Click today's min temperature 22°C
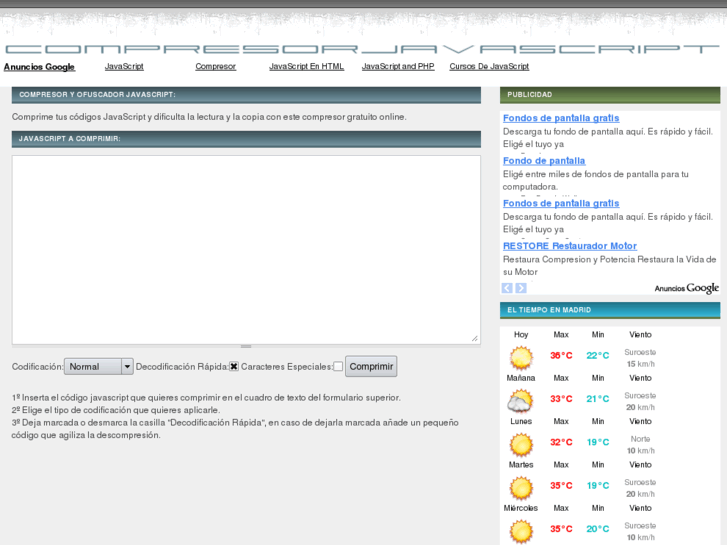 click(x=598, y=356)
